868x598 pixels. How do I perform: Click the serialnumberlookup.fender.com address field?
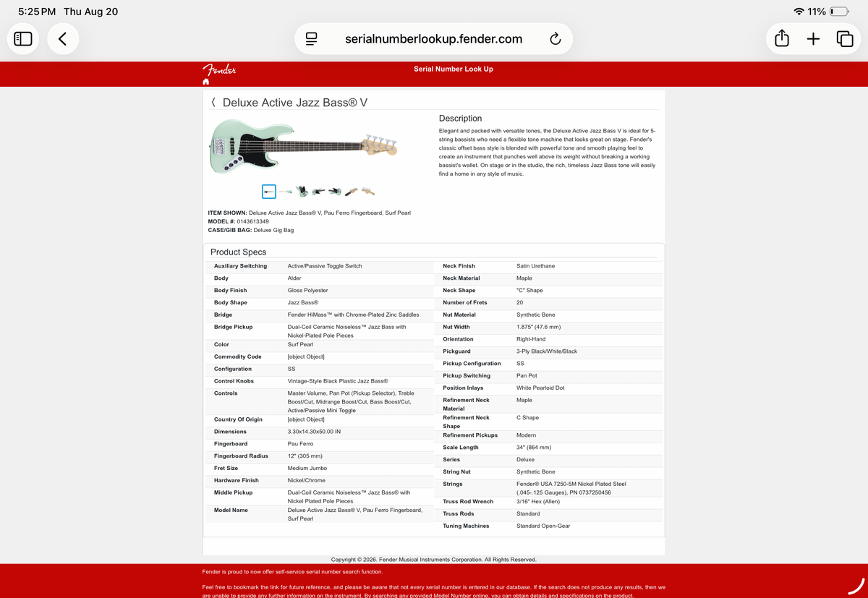tap(434, 39)
